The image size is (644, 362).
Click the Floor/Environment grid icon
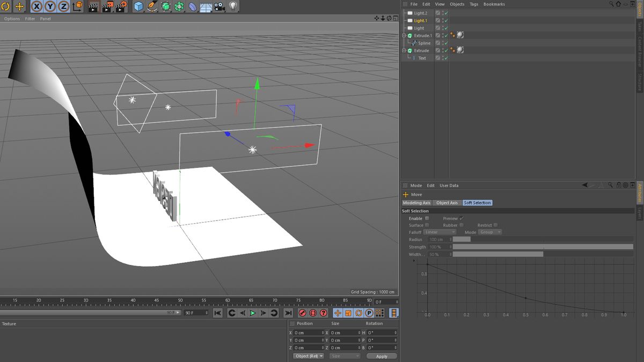tap(206, 6)
